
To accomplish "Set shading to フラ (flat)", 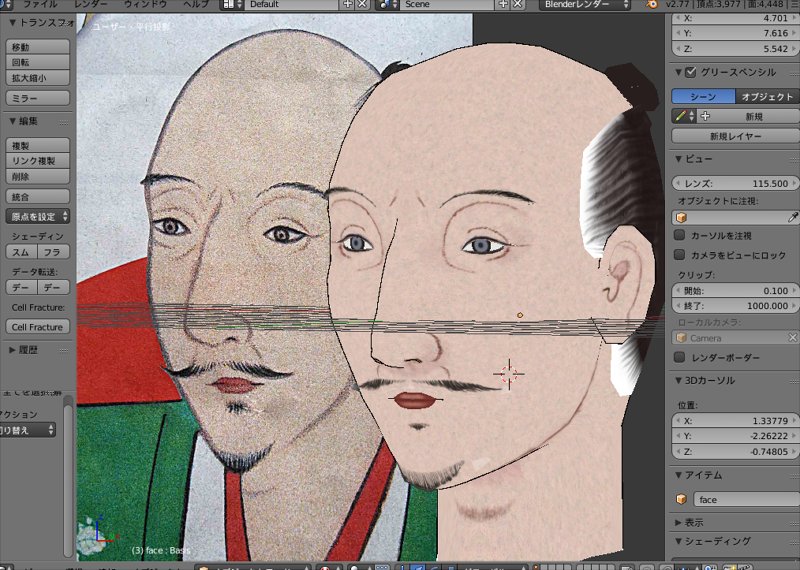I will (x=53, y=252).
